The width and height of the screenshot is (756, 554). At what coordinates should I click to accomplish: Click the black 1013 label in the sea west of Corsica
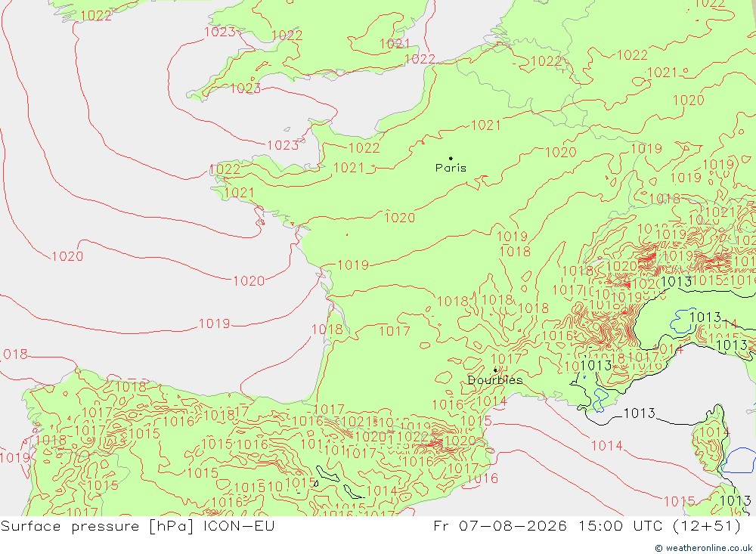640,413
